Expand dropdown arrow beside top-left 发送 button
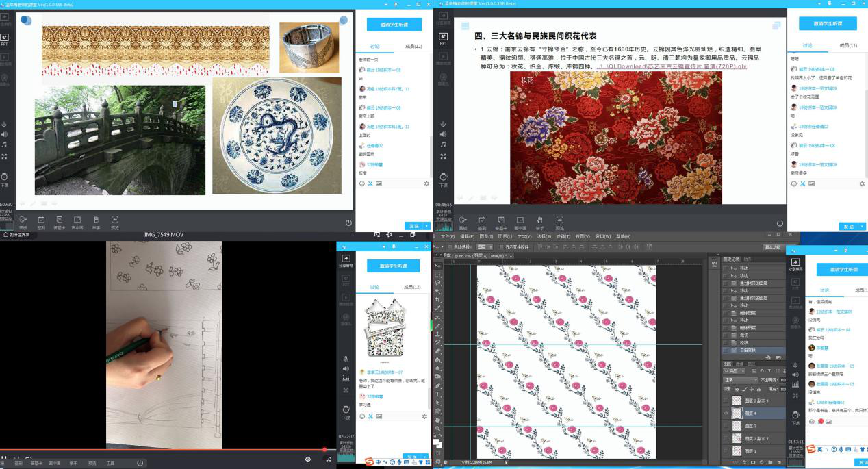 427,226
